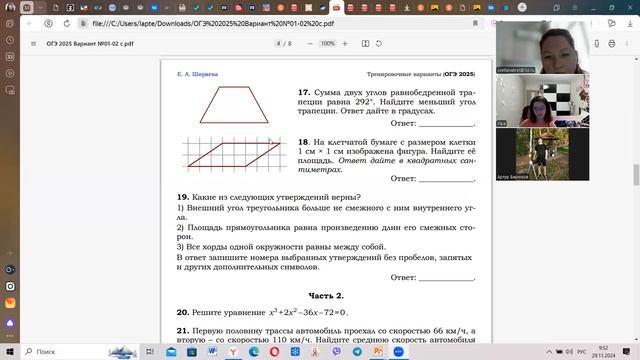640x360 pixels.
Task: Select middle participant video with checkered wall
Action: click(x=542, y=101)
